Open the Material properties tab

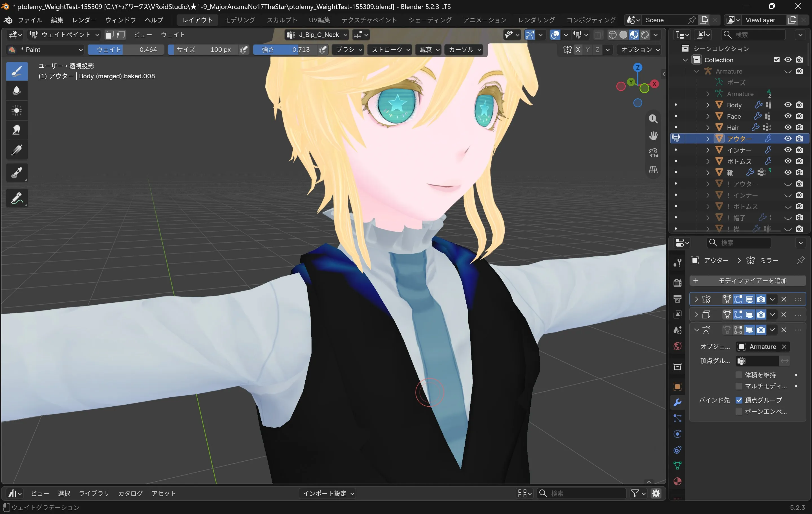pos(677,481)
